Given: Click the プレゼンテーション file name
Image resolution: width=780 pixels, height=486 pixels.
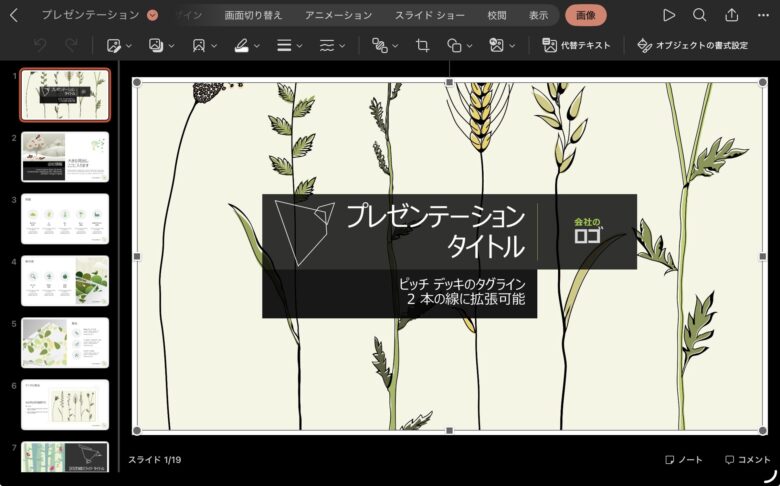Looking at the screenshot, I should tap(90, 15).
